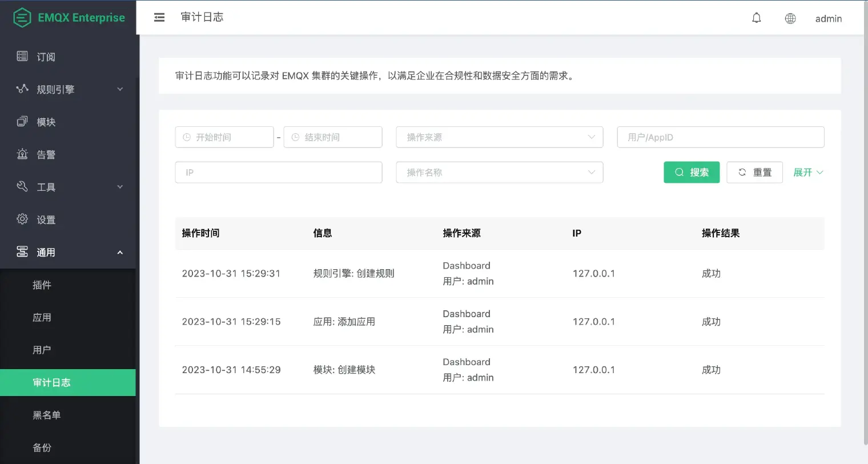Click 127.0.0.1 in the 创建模块 row
868x464 pixels.
(x=594, y=370)
